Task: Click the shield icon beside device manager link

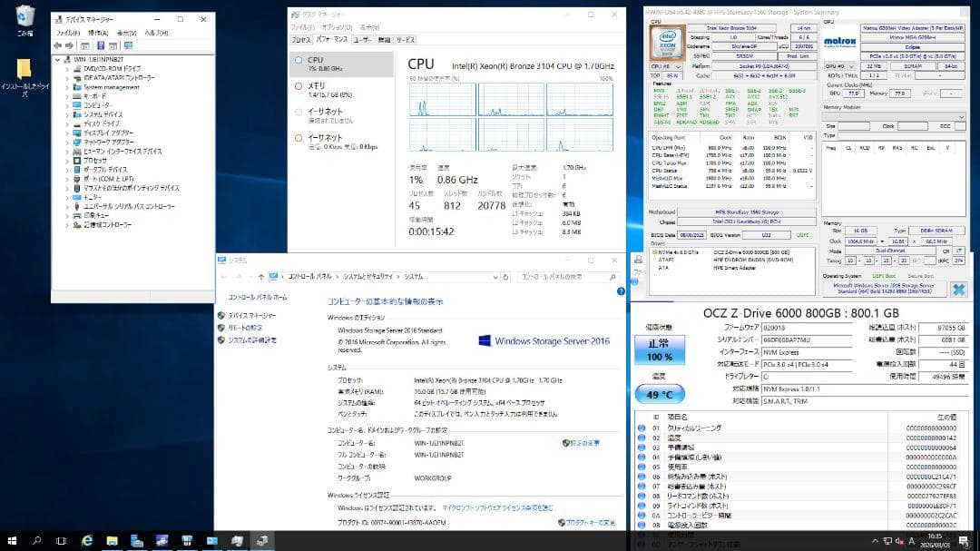Action: click(221, 315)
